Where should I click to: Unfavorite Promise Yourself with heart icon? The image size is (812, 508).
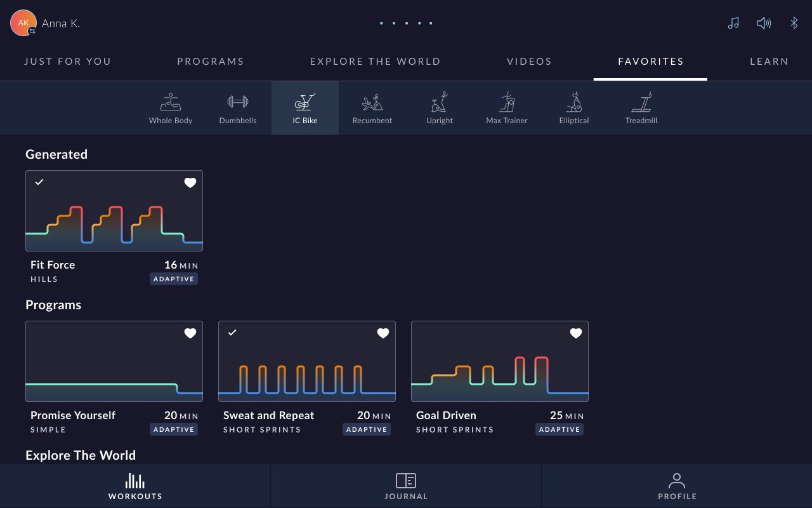point(190,333)
